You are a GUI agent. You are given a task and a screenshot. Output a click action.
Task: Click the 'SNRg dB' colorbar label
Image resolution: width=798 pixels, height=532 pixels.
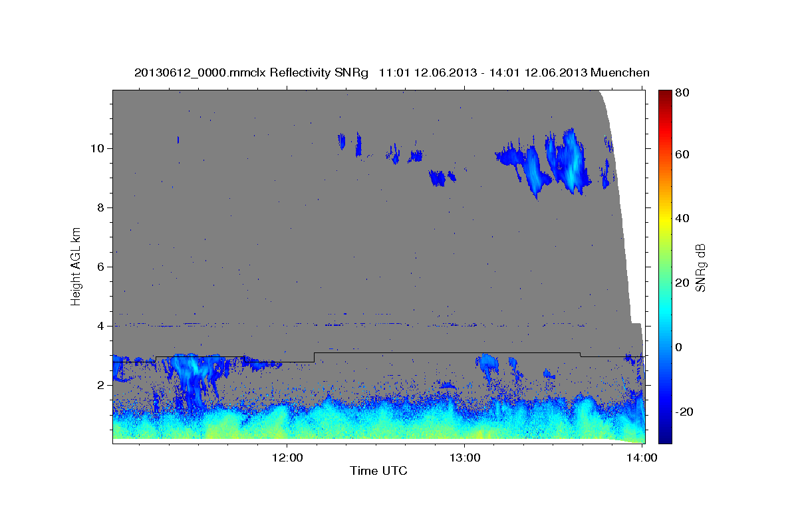click(700, 267)
